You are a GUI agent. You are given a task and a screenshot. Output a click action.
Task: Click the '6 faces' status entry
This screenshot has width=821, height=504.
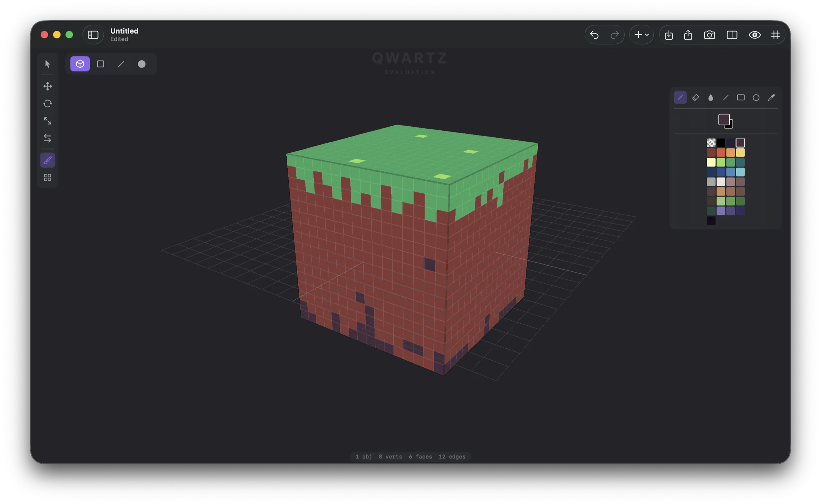tap(420, 457)
